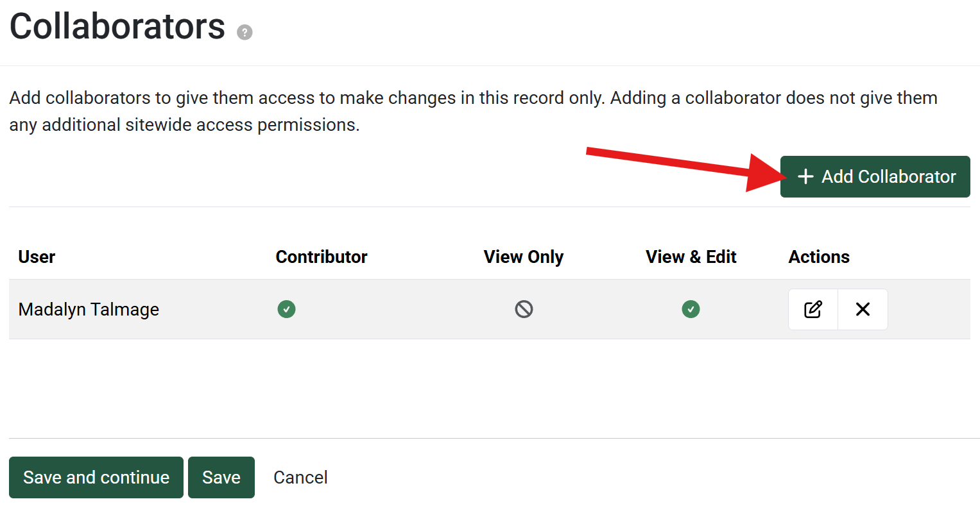The width and height of the screenshot is (980, 506).
Task: Select the View & Edit column header
Action: coord(691,257)
